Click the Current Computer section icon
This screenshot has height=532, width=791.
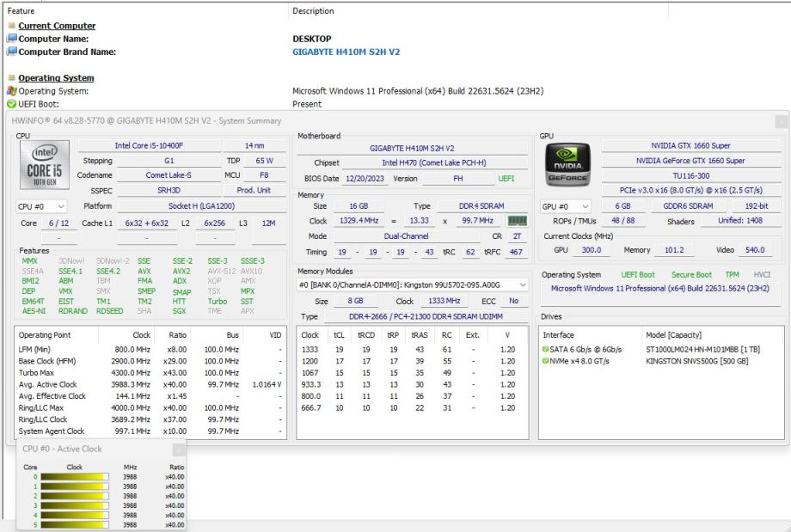click(12, 27)
